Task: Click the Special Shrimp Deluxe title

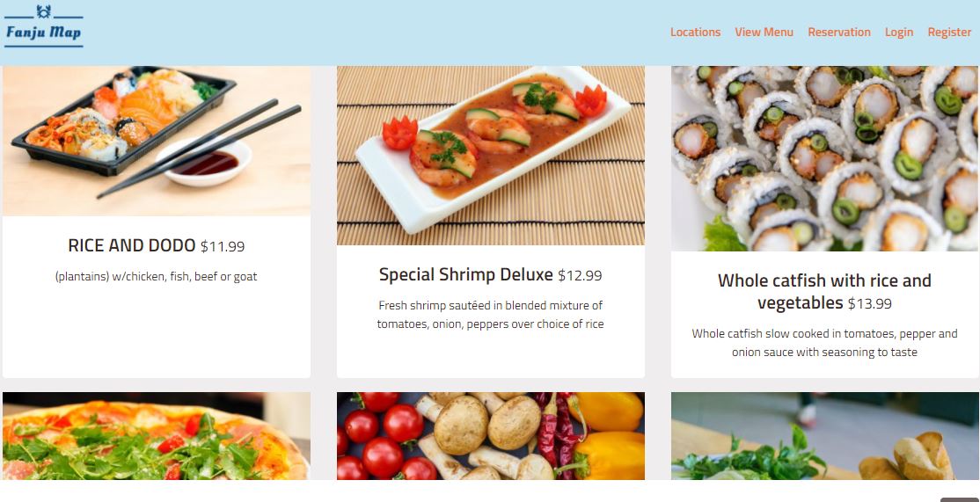Action: click(x=465, y=274)
